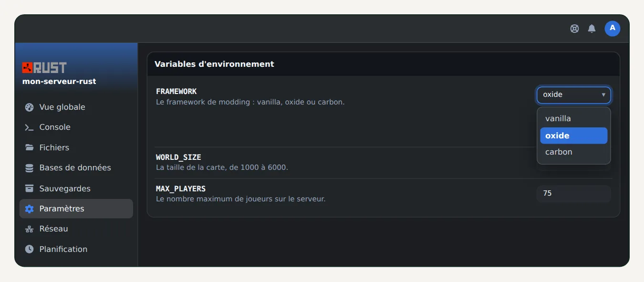Collapse the FRAMEWORK dropdown showing oxide
Screen dimensions: 644x282
click(x=574, y=95)
